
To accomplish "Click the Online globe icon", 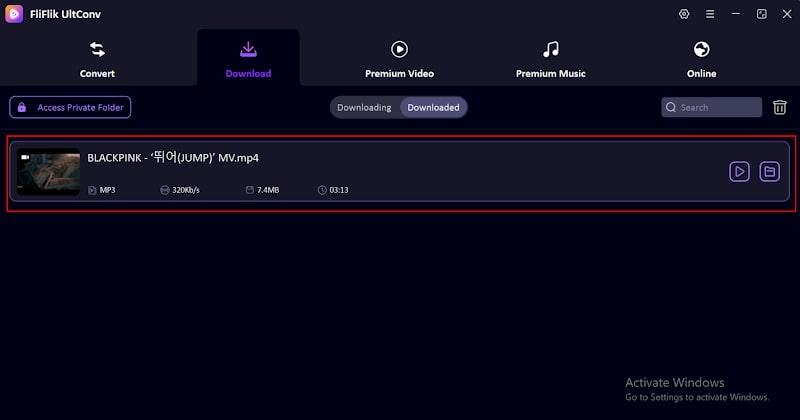I will pos(702,50).
